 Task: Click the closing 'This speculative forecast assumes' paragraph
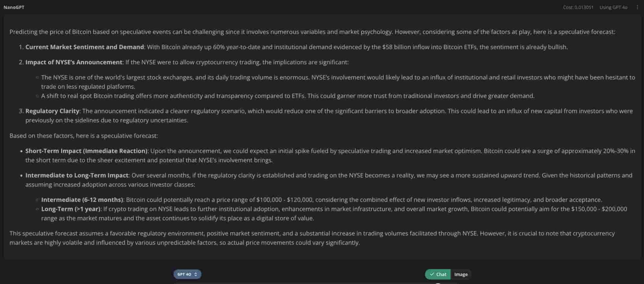point(312,238)
